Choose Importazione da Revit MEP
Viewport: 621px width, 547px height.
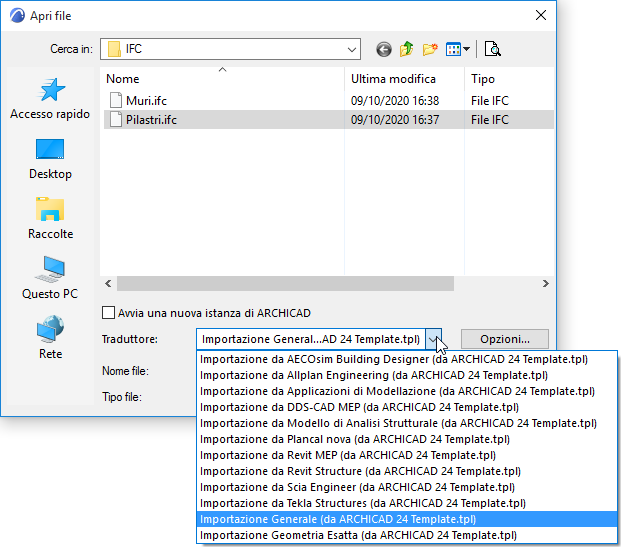(407, 455)
